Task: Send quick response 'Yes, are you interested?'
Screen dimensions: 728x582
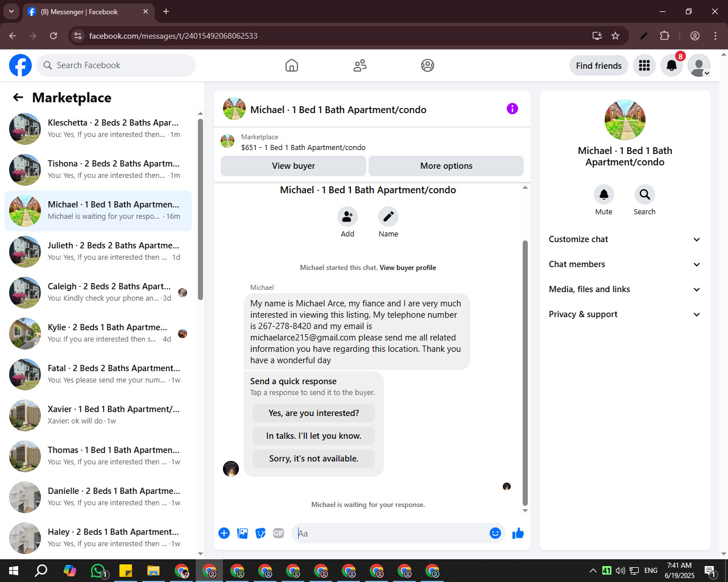Action: coord(314,413)
